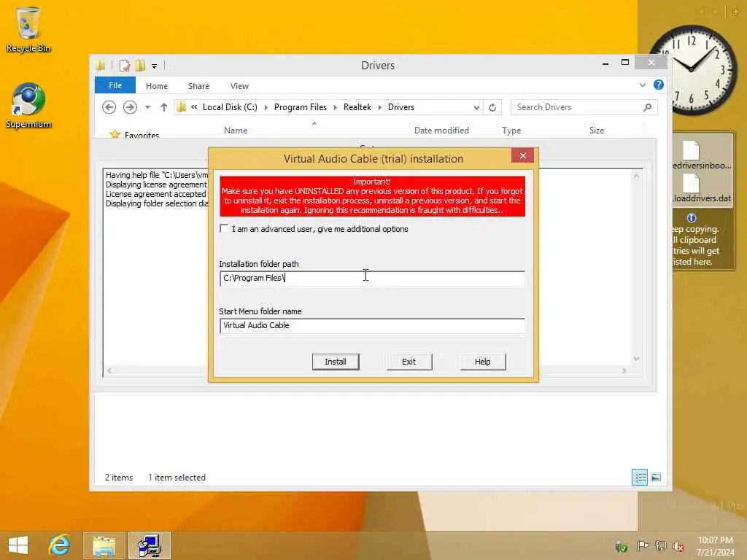Expand breadcrumb arrow after Local Disk (C:)

click(x=266, y=108)
